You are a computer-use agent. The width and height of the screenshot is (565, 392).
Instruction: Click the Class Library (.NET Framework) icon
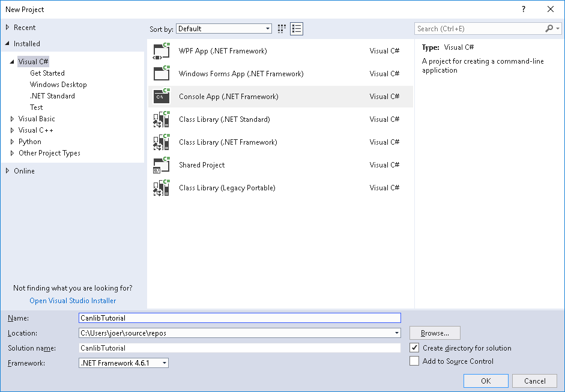pyautogui.click(x=161, y=142)
